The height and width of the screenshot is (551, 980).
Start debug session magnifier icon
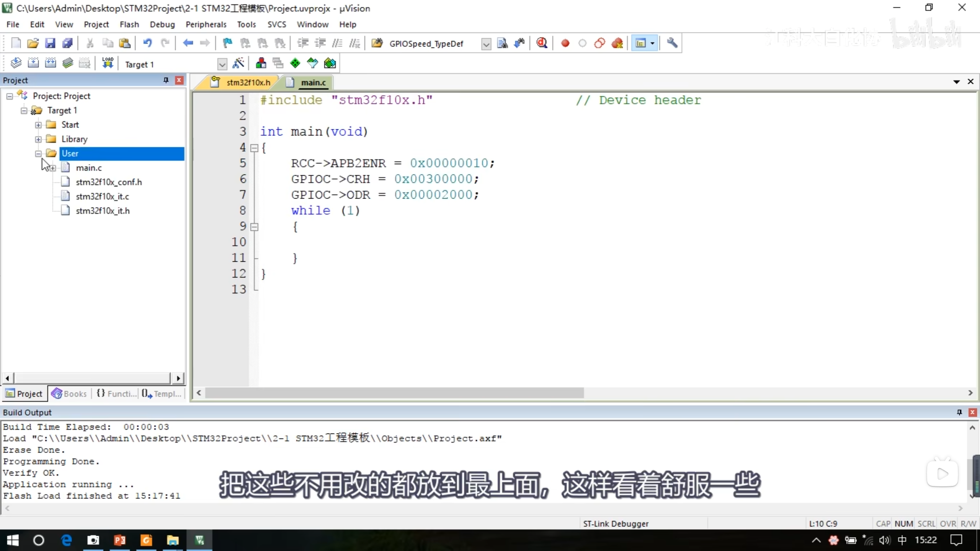[542, 43]
